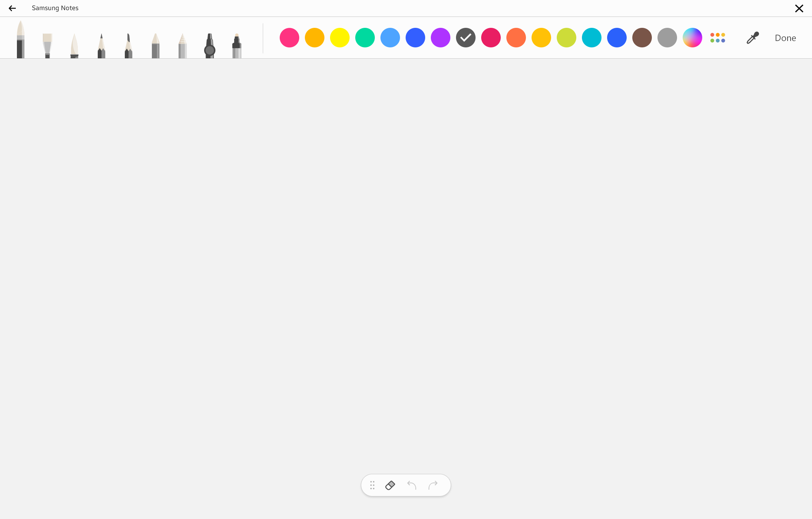Open the color palette dots menu

718,38
